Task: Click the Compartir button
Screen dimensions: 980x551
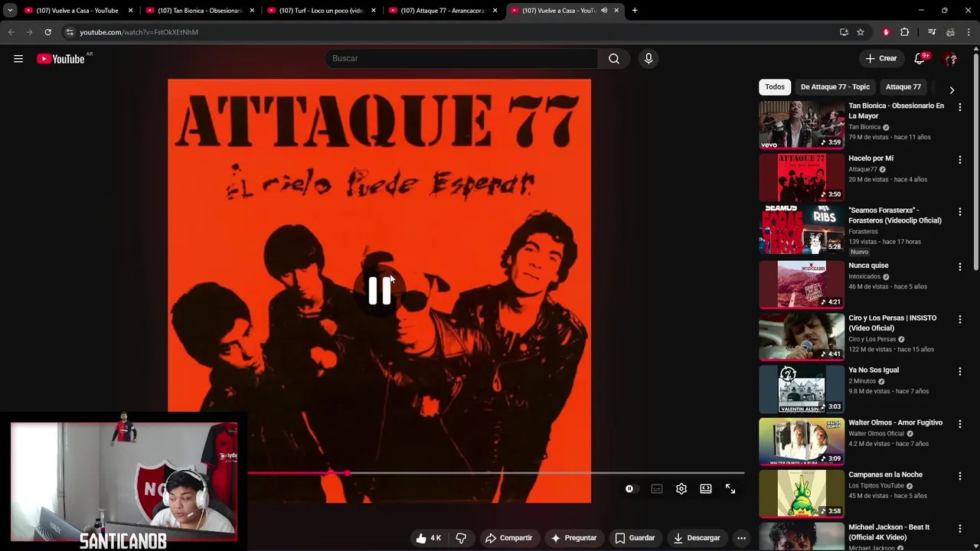Action: pos(508,538)
